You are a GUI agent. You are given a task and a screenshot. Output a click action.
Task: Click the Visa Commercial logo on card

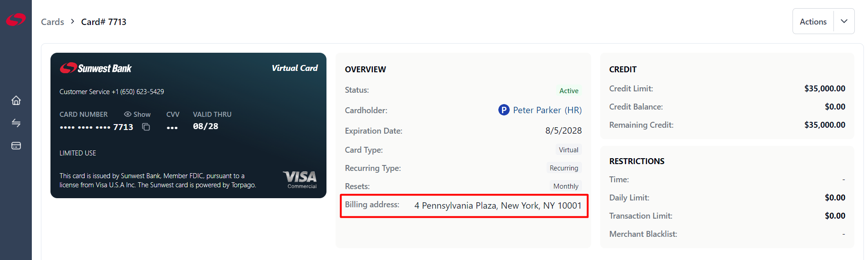300,180
